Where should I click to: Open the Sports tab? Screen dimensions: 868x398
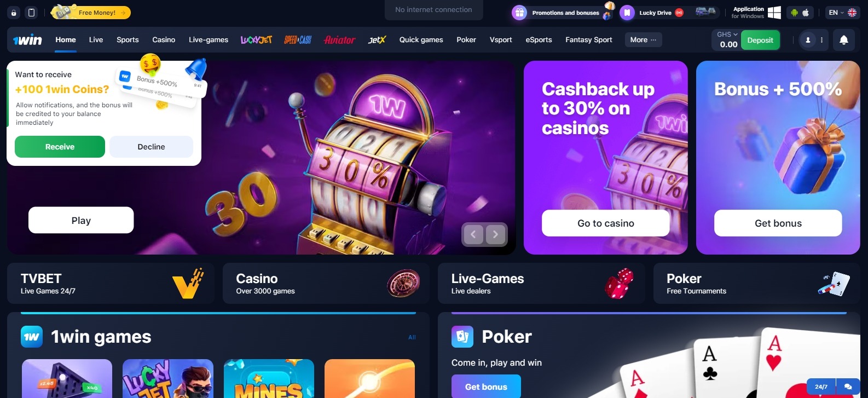point(128,39)
